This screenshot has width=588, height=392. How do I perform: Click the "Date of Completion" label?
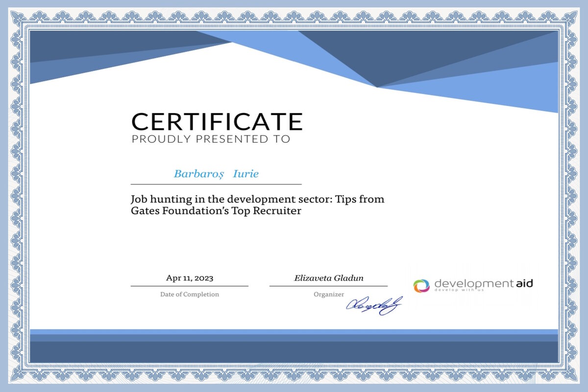coord(190,294)
